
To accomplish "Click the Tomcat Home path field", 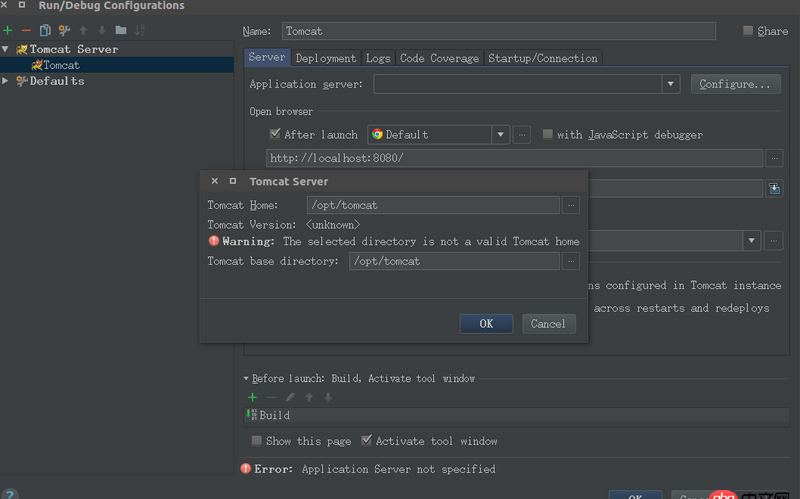I will click(433, 205).
